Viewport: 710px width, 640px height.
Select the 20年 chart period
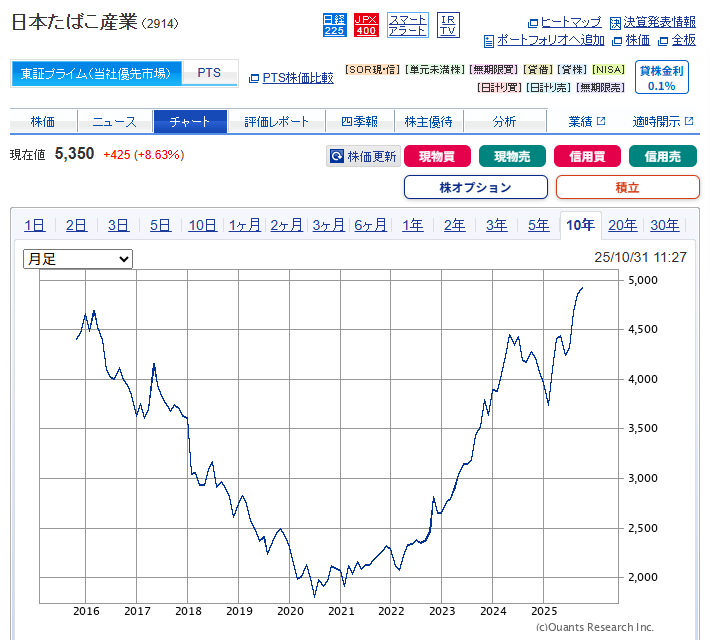click(x=622, y=225)
